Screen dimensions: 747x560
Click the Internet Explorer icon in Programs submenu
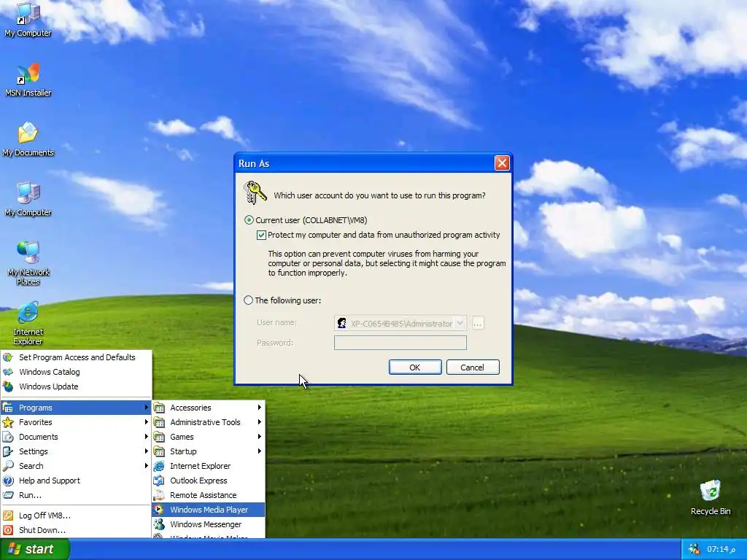point(159,466)
